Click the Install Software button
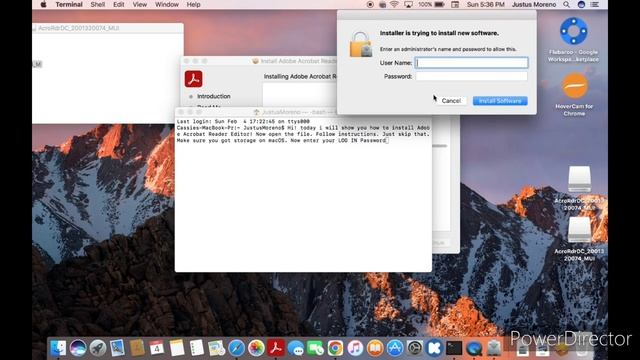Viewport: 640px width, 360px height. [x=500, y=101]
